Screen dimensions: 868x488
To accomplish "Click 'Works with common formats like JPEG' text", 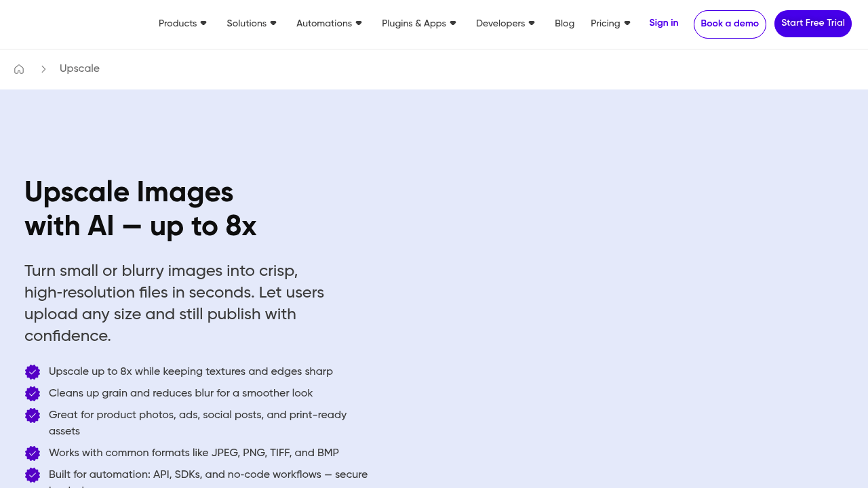I will pyautogui.click(x=194, y=453).
